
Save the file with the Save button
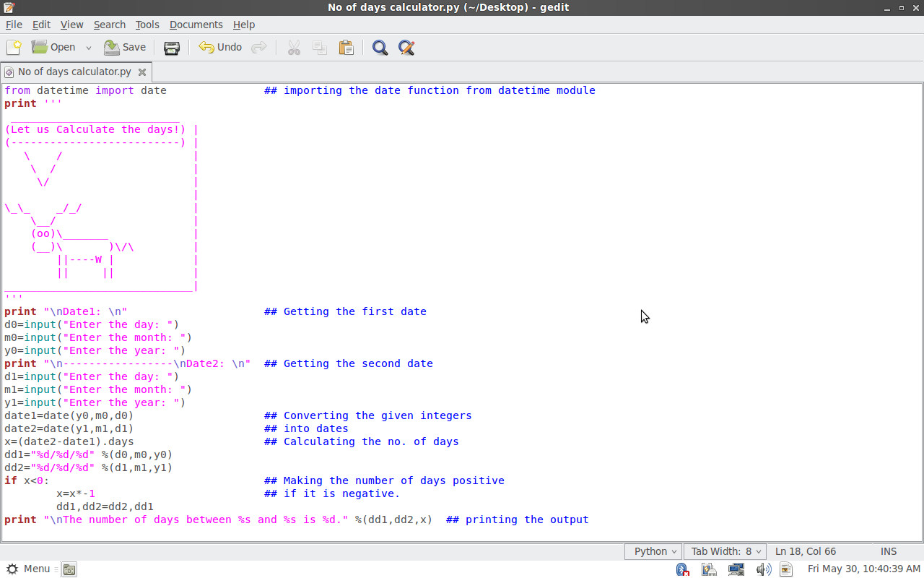[x=125, y=47]
